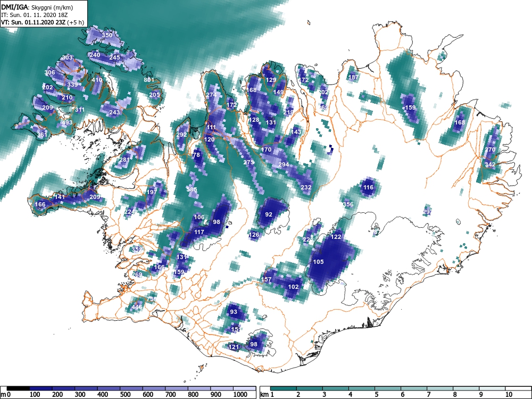Click the 292 value label
The image size is (532, 399).
[x=182, y=135]
